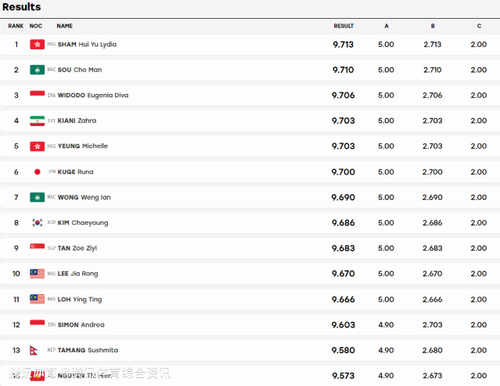500x386 pixels.
Task: Open athlete WIDODO Eugenia Diva
Action: 93,95
